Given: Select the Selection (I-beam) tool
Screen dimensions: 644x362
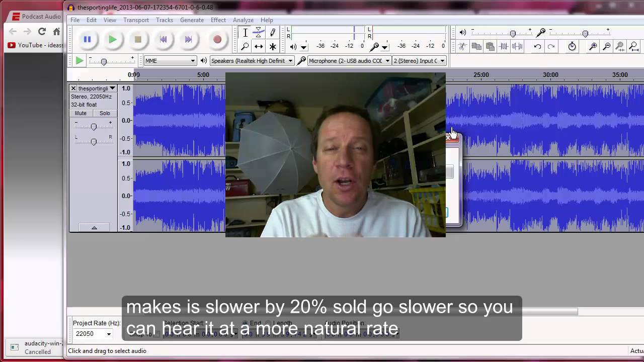Looking at the screenshot, I should point(245,33).
